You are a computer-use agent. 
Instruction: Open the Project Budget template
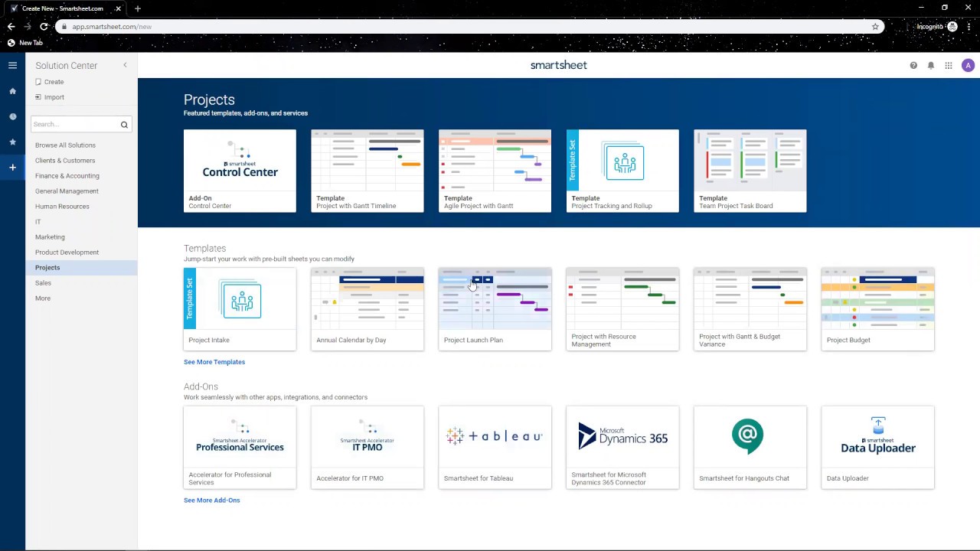coord(877,309)
